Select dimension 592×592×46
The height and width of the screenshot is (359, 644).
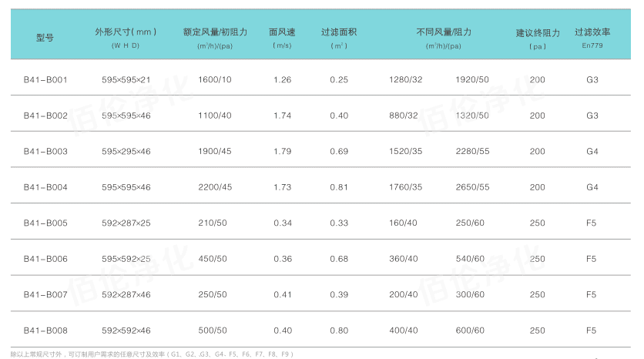tap(126, 330)
